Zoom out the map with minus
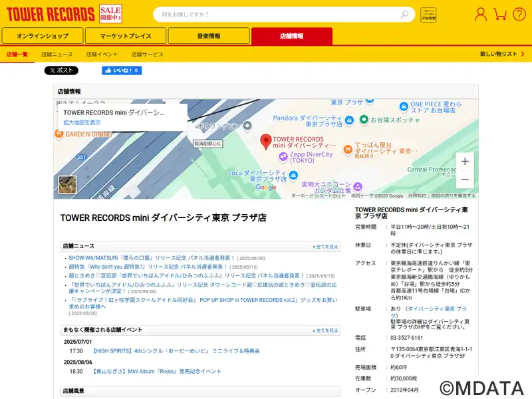This screenshot has width=532, height=399. [x=465, y=179]
